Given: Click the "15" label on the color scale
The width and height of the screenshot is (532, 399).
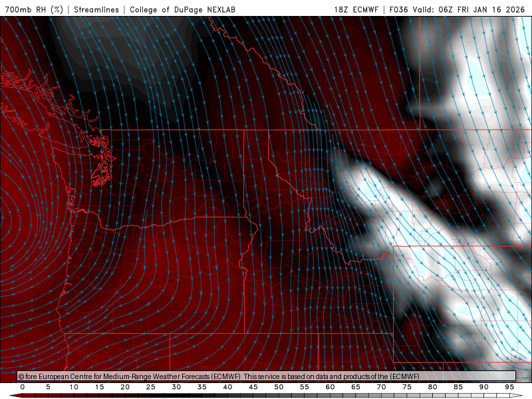Looking at the screenshot, I should [99, 387].
